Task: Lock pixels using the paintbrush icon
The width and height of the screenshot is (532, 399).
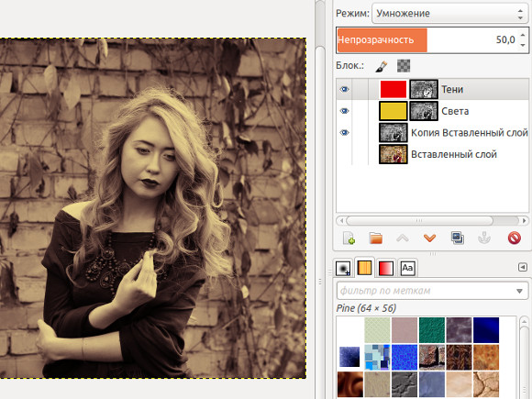Action: pos(382,66)
